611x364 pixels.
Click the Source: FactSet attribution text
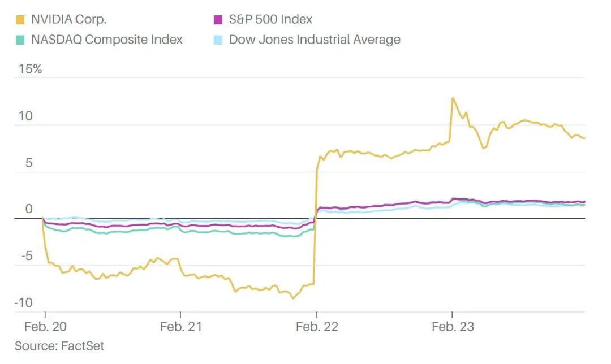(59, 345)
